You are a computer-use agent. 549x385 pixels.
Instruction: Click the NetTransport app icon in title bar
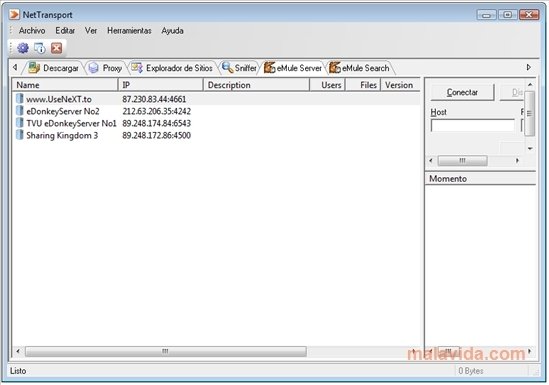pyautogui.click(x=14, y=14)
